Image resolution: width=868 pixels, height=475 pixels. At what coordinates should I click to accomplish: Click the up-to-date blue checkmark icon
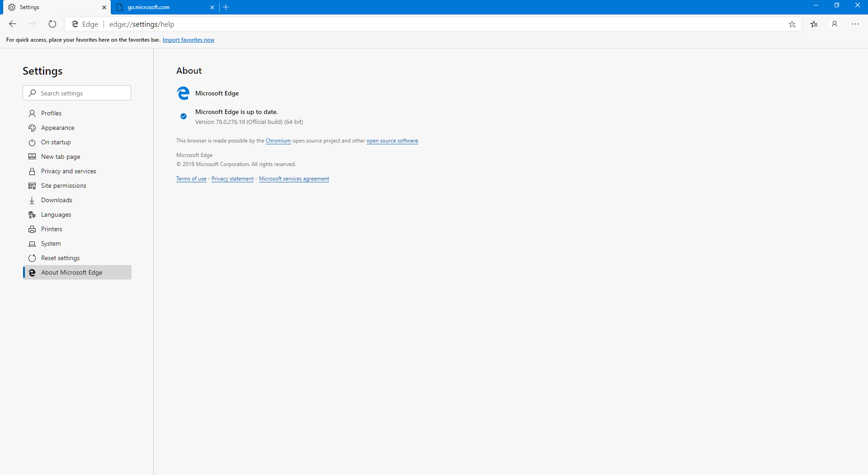pos(184,116)
